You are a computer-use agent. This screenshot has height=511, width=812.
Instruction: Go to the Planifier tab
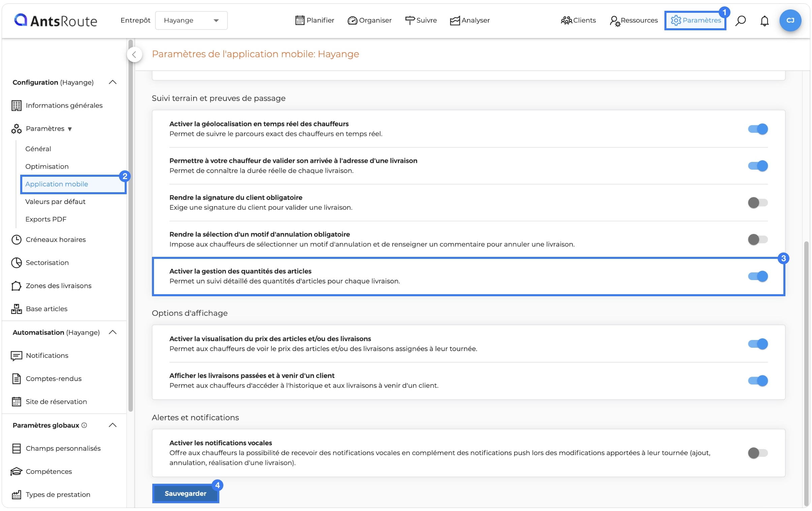314,21
